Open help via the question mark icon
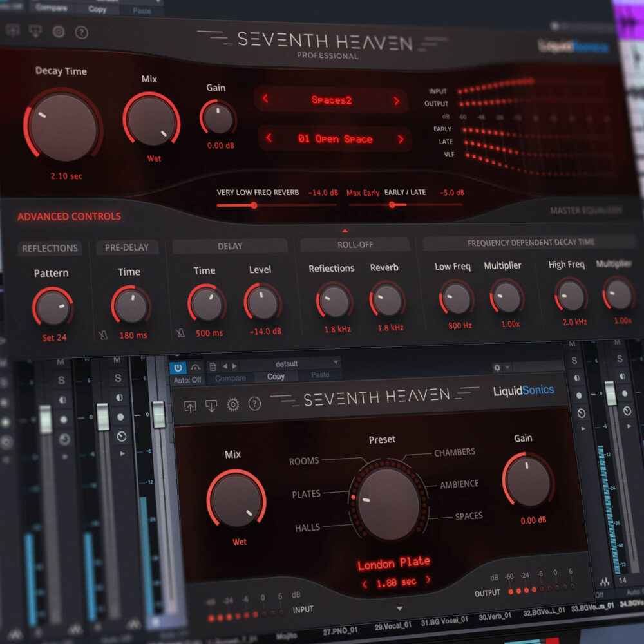 (x=80, y=31)
